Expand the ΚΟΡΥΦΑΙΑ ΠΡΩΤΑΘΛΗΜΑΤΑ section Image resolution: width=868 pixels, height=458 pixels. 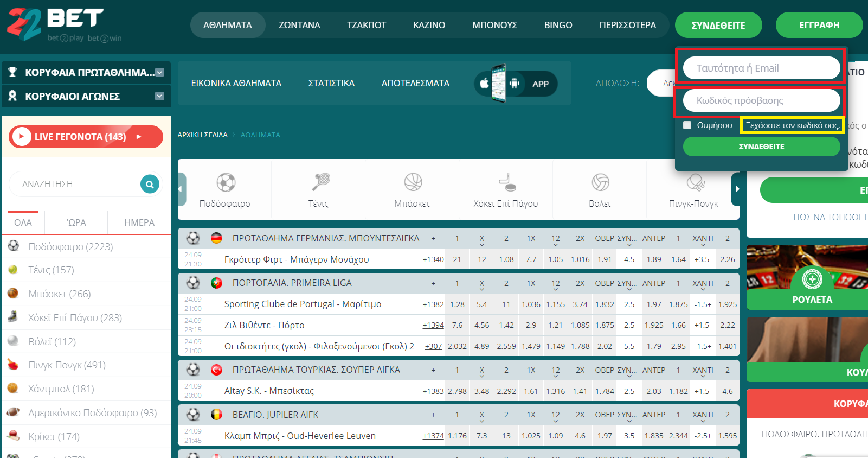(x=160, y=72)
